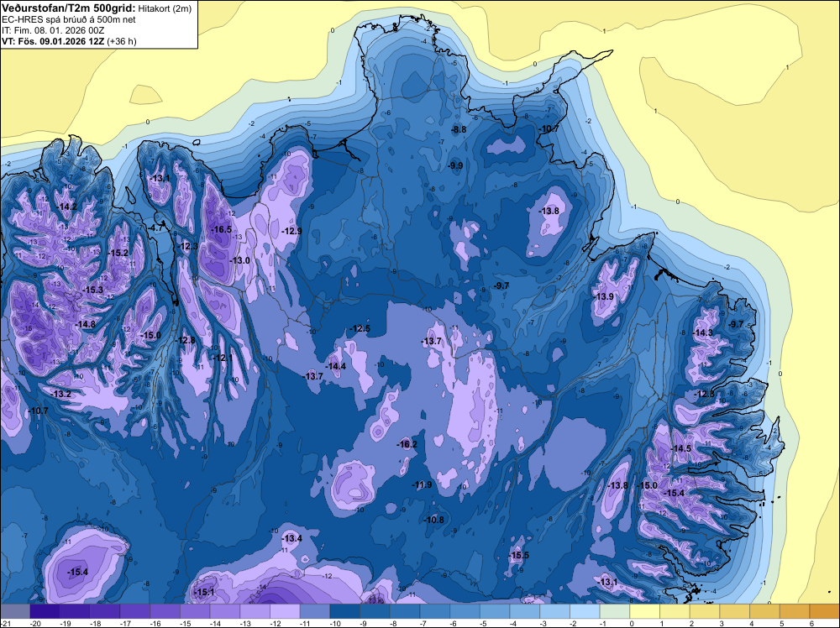Click the legend color swatch above -14
The width and height of the screenshot is (840, 628).
tap(224, 611)
